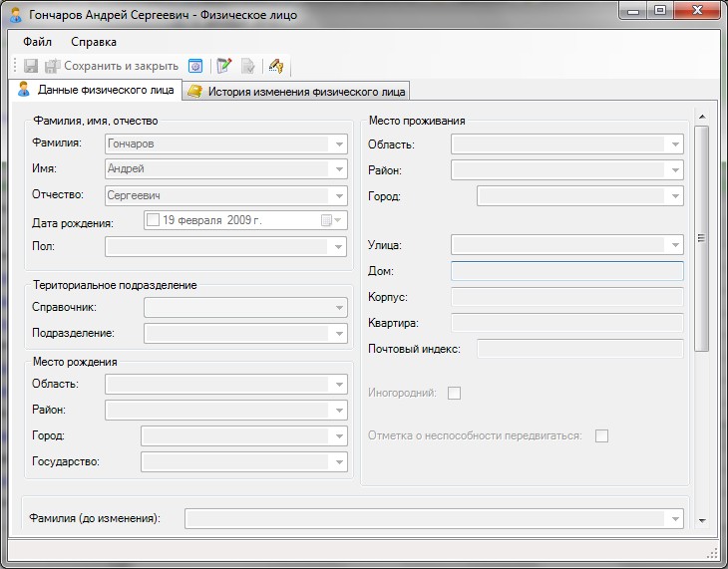This screenshot has height=569, width=728.
Task: Open the Файл menu
Action: pos(37,42)
